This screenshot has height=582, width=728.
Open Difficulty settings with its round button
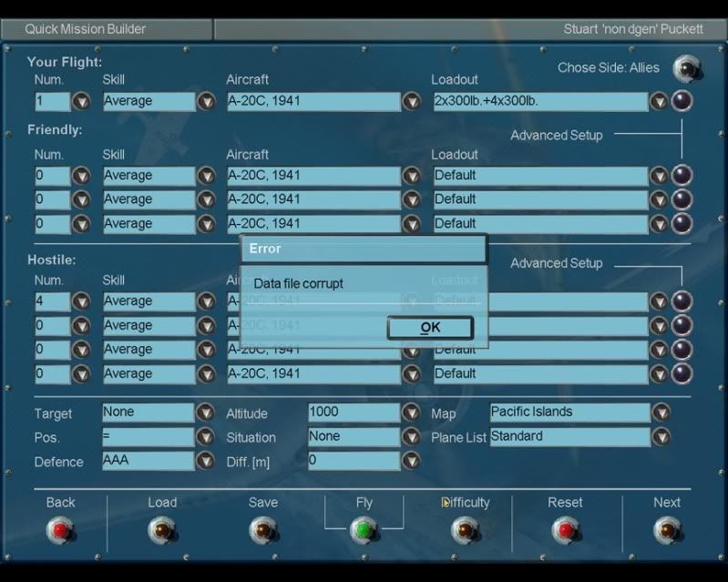point(465,530)
